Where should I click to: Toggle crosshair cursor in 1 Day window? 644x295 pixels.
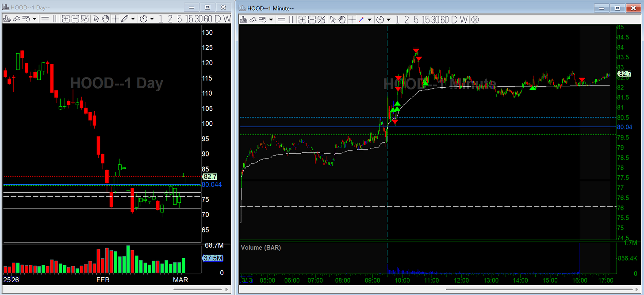coord(115,19)
